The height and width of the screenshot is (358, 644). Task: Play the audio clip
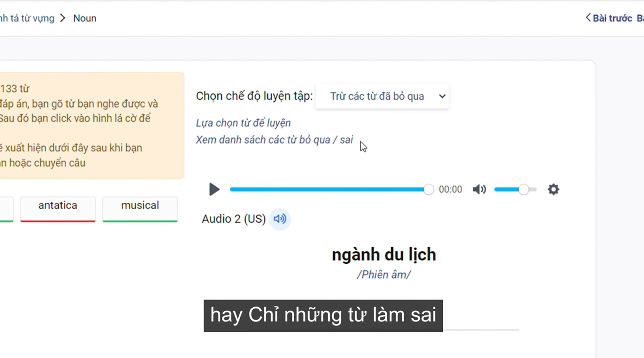click(x=214, y=189)
